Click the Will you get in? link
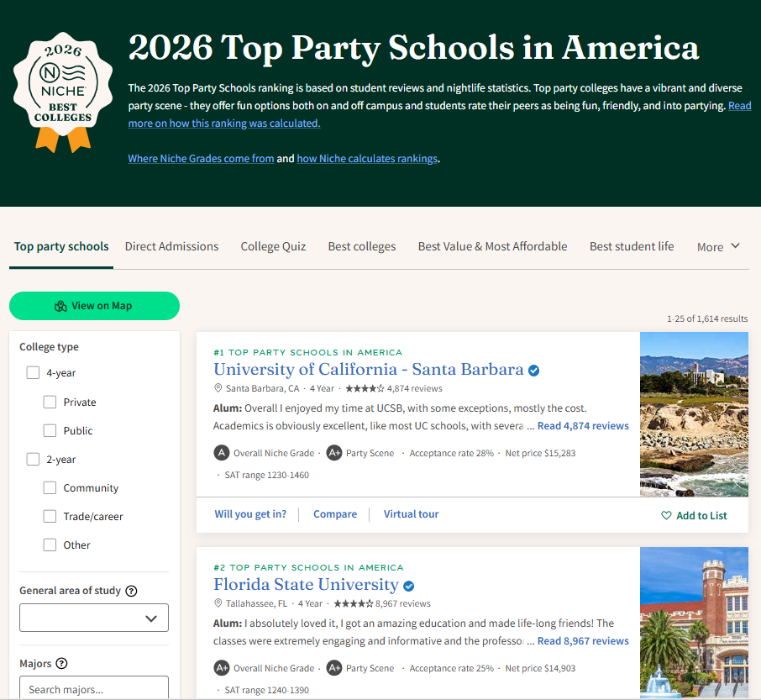Screen dimensions: 761x700 click(x=250, y=514)
